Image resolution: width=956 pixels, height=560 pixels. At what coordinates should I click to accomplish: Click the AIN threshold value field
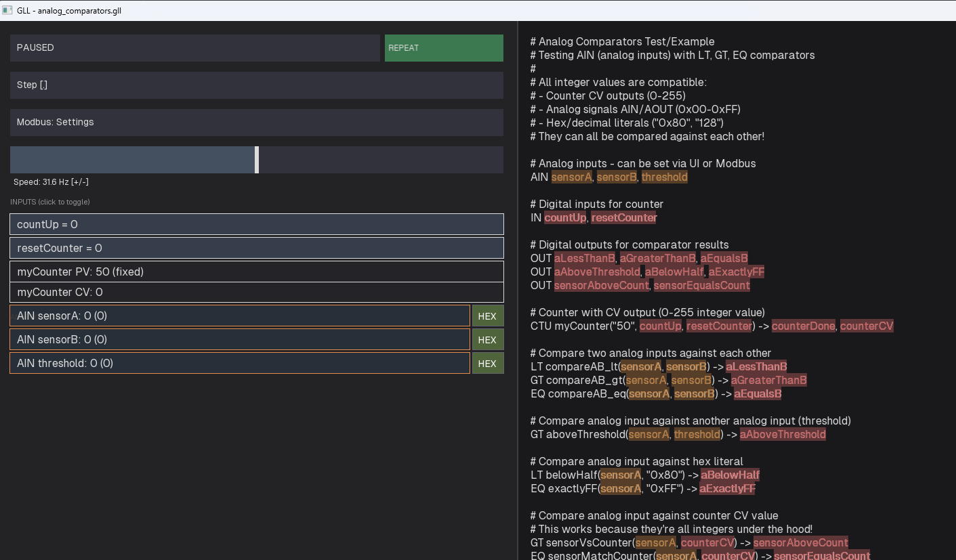pyautogui.click(x=239, y=363)
